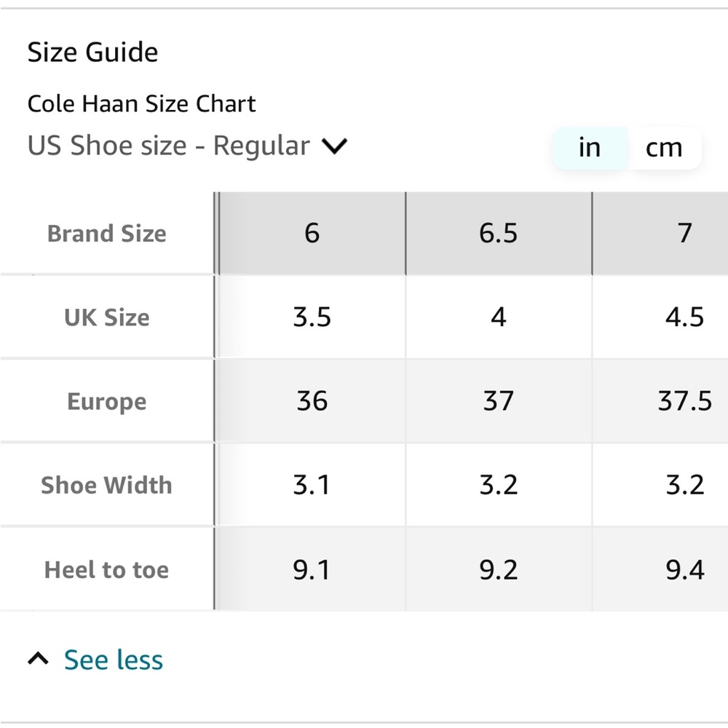This screenshot has width=728, height=728.
Task: Click the Shoe Width row label
Action: [x=106, y=485]
